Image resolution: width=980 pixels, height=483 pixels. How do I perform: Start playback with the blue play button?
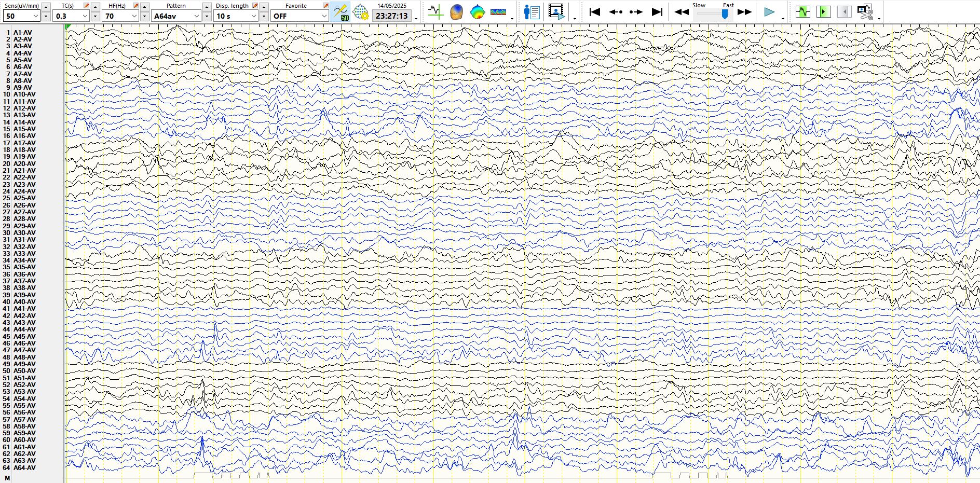click(x=769, y=11)
